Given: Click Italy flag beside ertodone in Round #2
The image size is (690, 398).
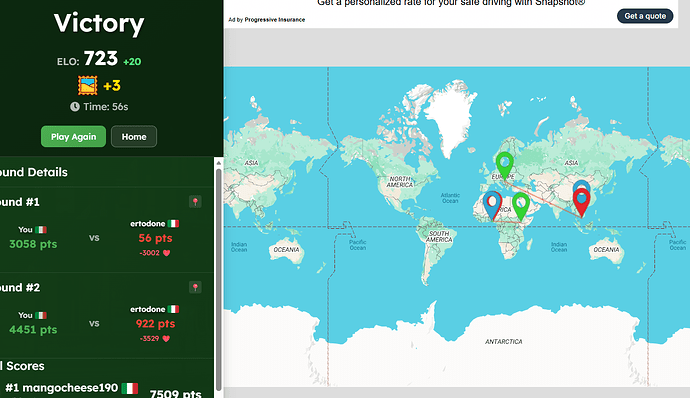Looking at the screenshot, I should click(x=173, y=309).
